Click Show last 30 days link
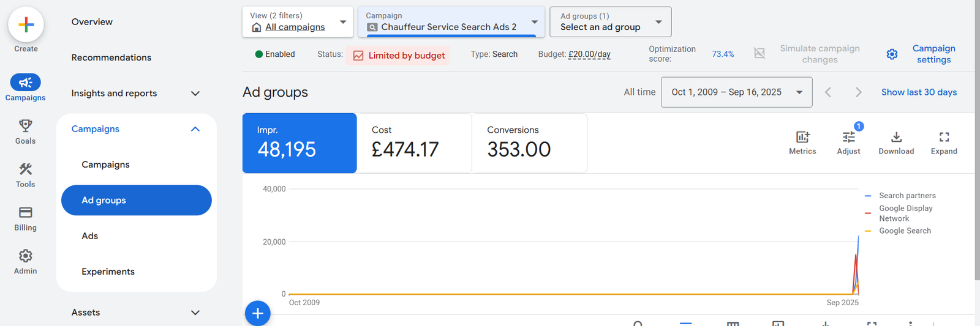The width and height of the screenshot is (980, 326). pos(919,92)
